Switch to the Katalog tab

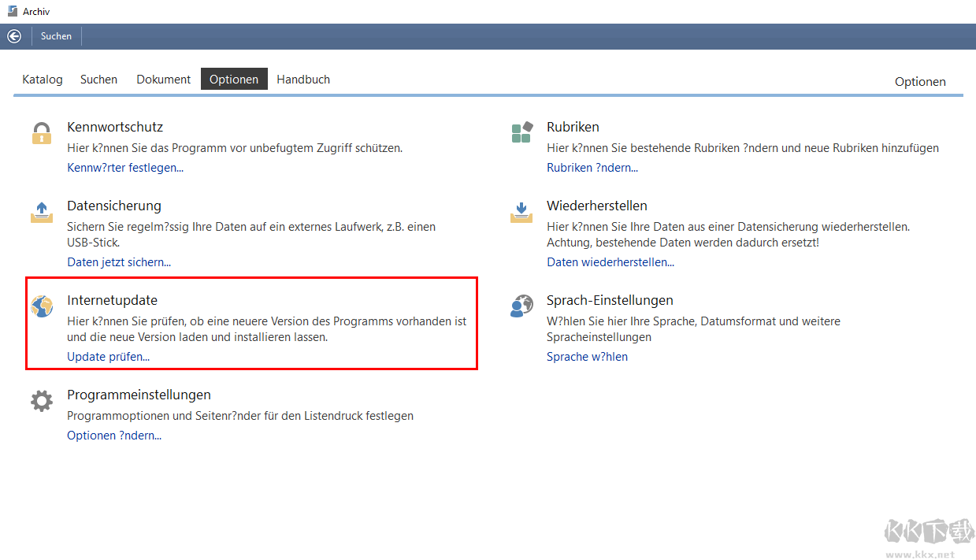[x=43, y=80]
